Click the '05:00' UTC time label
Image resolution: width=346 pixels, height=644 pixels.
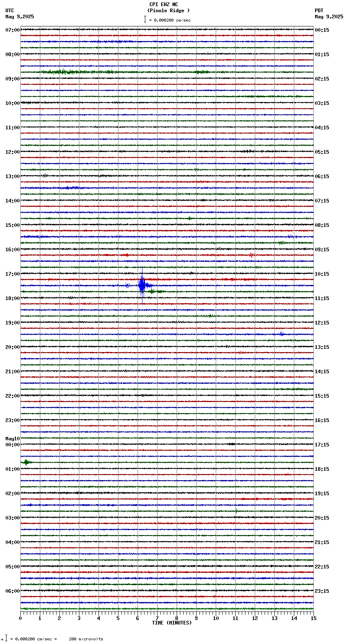pyautogui.click(x=13, y=567)
